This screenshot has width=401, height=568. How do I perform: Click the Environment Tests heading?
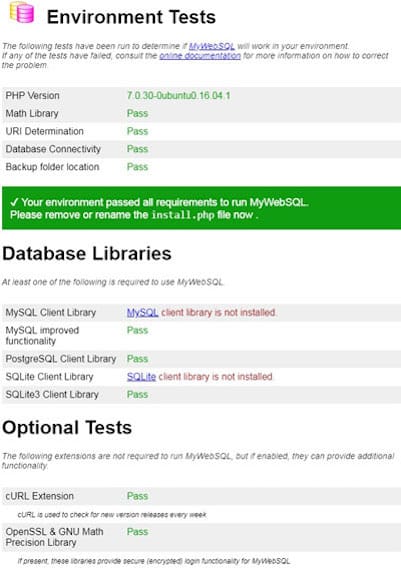click(131, 17)
